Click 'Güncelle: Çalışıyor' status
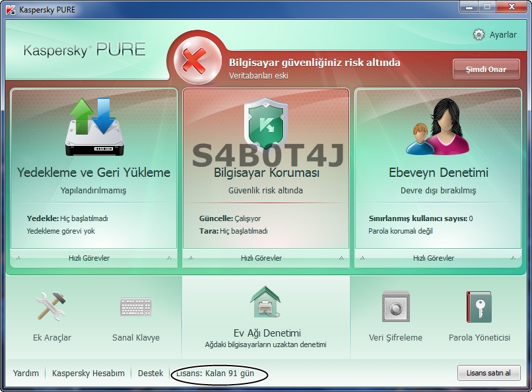 coord(230,218)
